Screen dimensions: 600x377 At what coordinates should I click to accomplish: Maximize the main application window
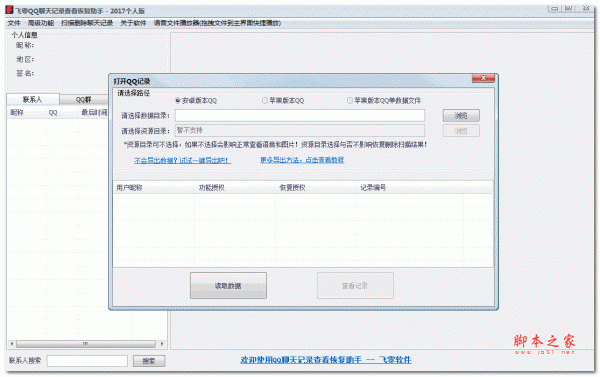pyautogui.click(x=569, y=8)
